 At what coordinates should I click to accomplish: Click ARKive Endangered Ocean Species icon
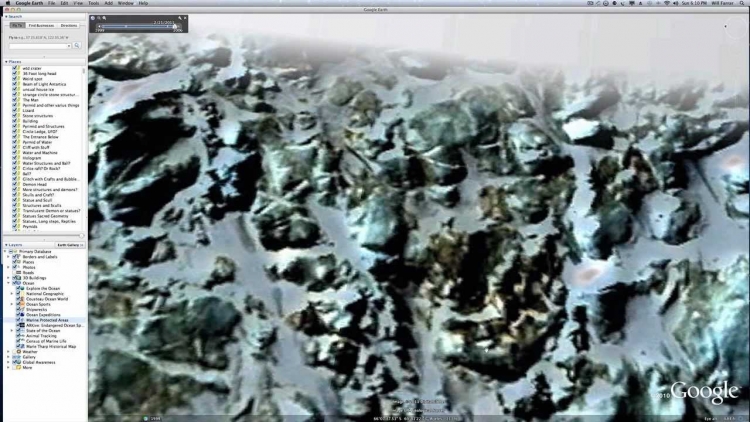(22, 325)
